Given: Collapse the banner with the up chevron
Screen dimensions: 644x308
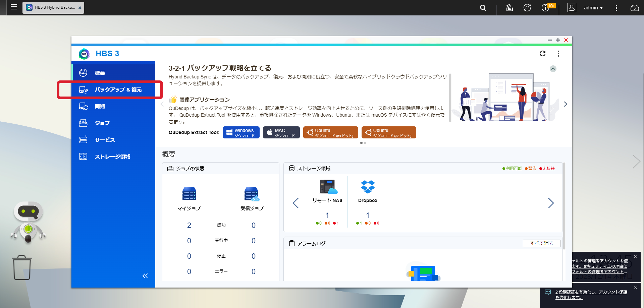Looking at the screenshot, I should point(553,69).
